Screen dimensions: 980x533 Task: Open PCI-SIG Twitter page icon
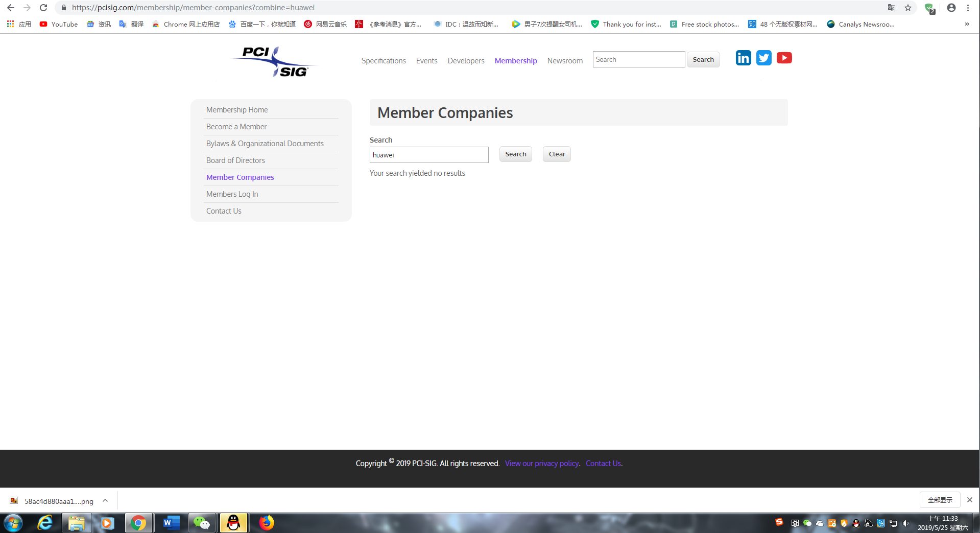pyautogui.click(x=764, y=58)
